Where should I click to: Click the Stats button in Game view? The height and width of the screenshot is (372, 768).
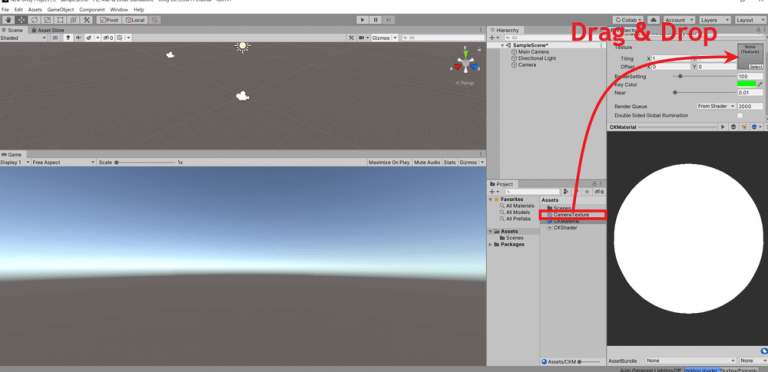pos(450,162)
